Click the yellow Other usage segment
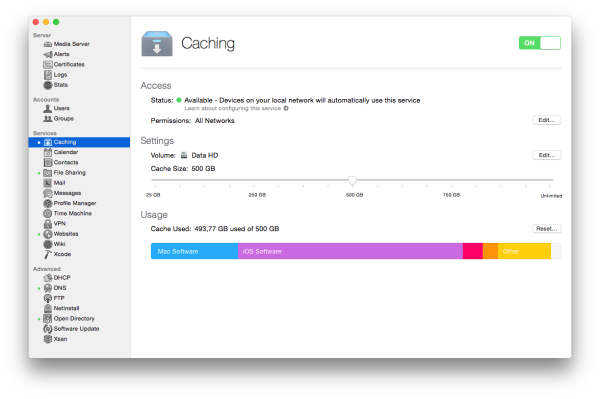Screen dimensions: 600x399 point(524,251)
